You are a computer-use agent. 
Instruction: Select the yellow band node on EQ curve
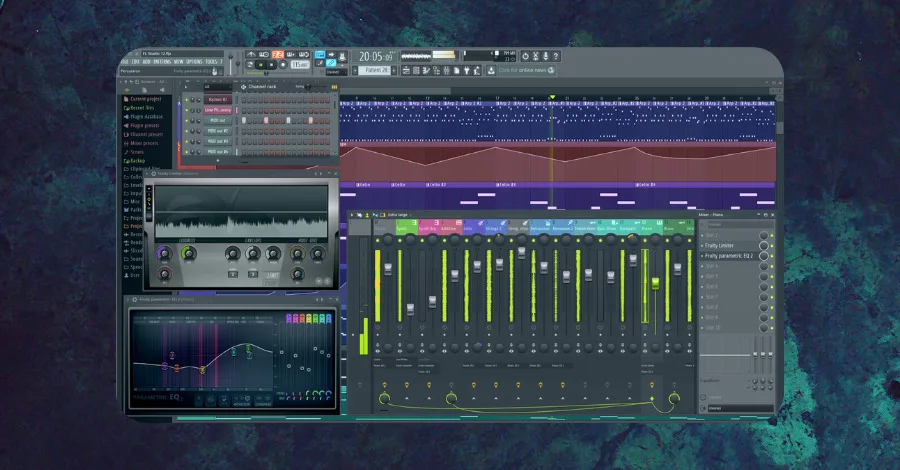point(203,370)
